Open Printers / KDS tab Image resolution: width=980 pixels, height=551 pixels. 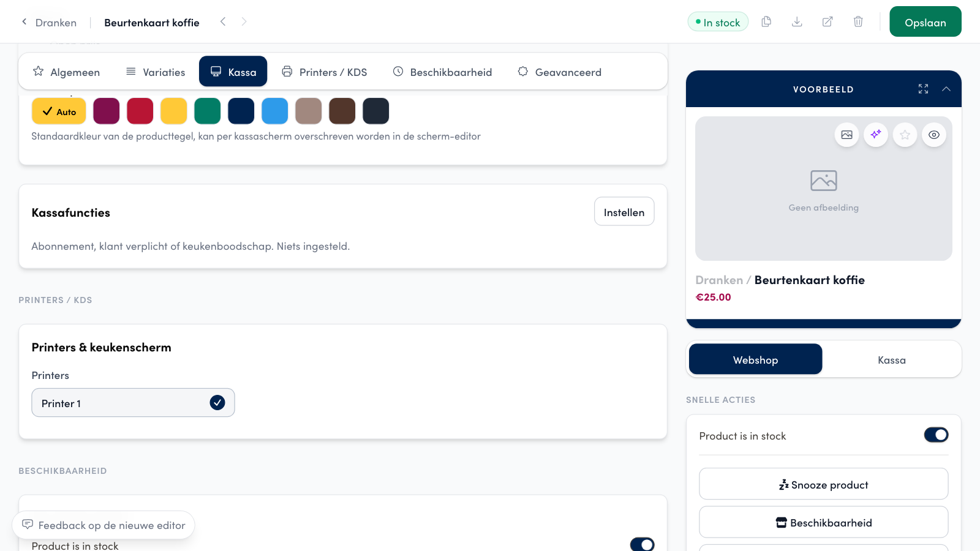[x=324, y=72]
